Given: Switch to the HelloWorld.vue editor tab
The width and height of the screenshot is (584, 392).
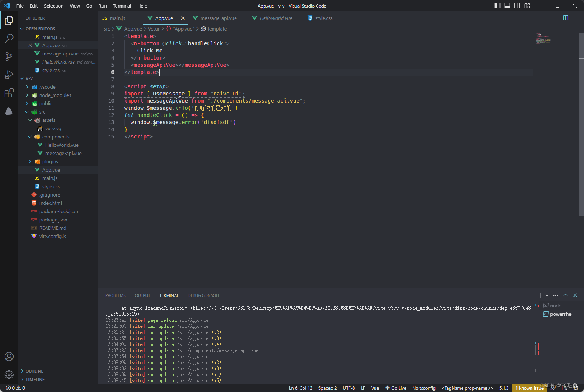Looking at the screenshot, I should tap(276, 18).
